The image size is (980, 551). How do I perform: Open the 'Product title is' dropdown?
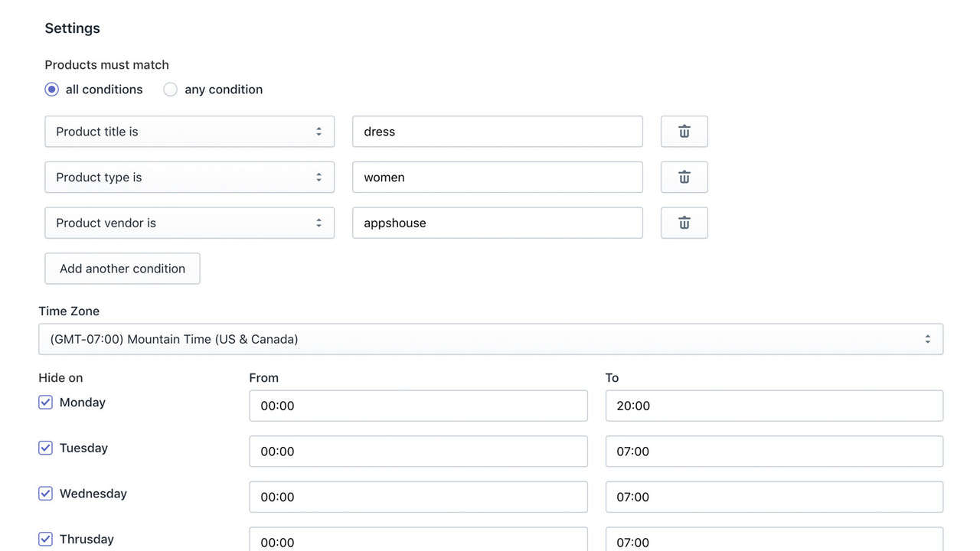189,132
